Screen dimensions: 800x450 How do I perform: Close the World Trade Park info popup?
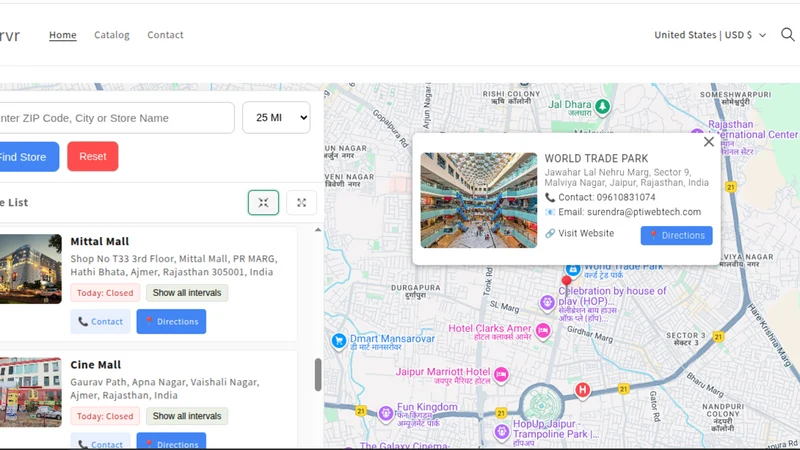click(709, 142)
